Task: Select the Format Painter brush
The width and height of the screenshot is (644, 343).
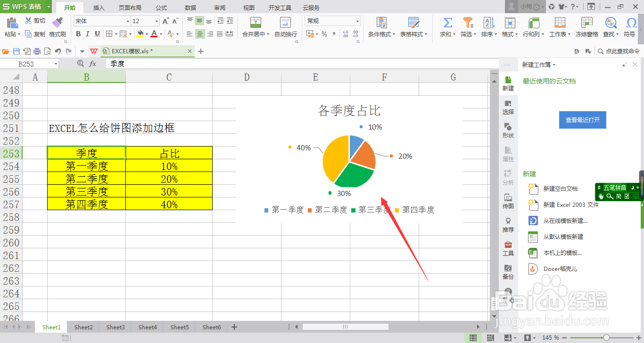Action: click(x=57, y=22)
